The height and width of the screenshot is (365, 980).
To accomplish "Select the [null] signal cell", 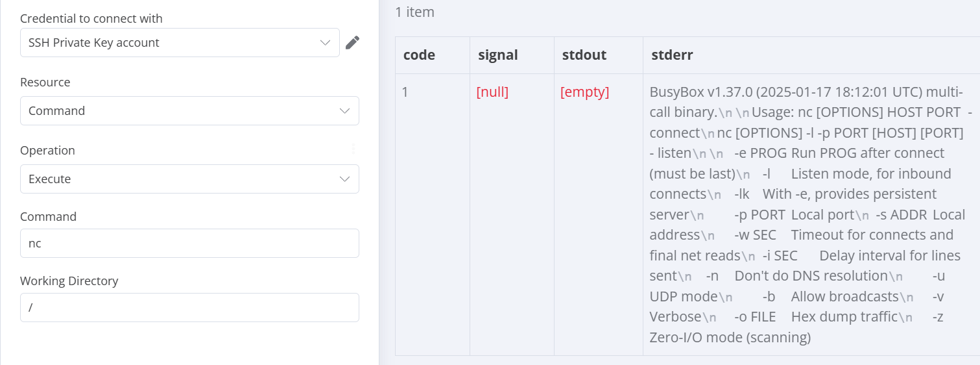I will tap(512, 214).
